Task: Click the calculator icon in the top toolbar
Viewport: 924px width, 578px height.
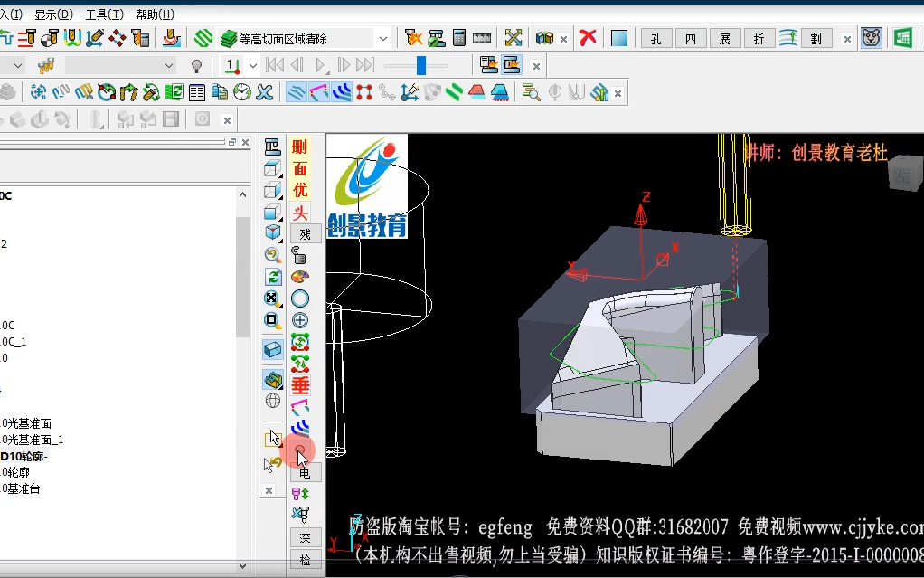Action: click(x=459, y=38)
